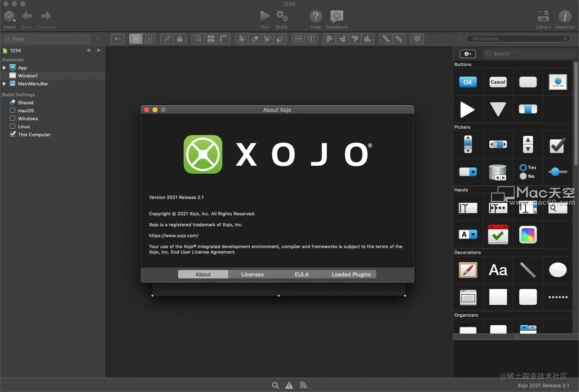Click the Run toolbar icon
Screen dimensions: 579x392
pos(265,16)
